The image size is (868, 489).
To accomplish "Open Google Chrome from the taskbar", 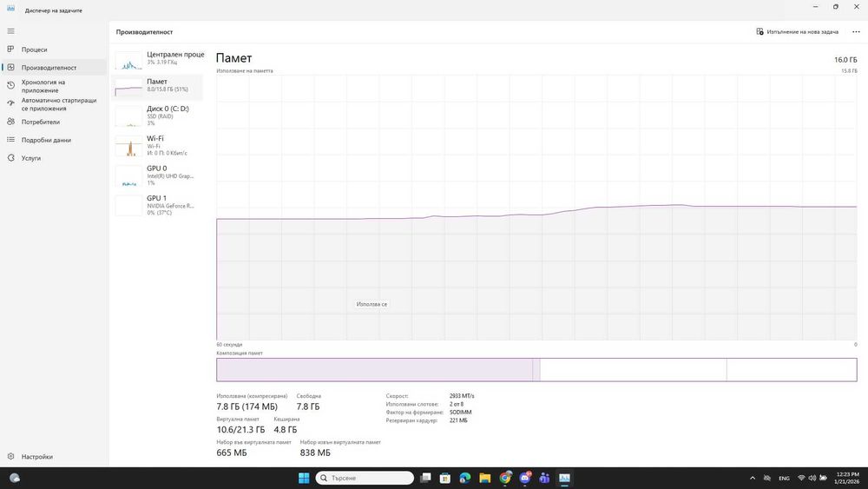I will click(x=505, y=478).
